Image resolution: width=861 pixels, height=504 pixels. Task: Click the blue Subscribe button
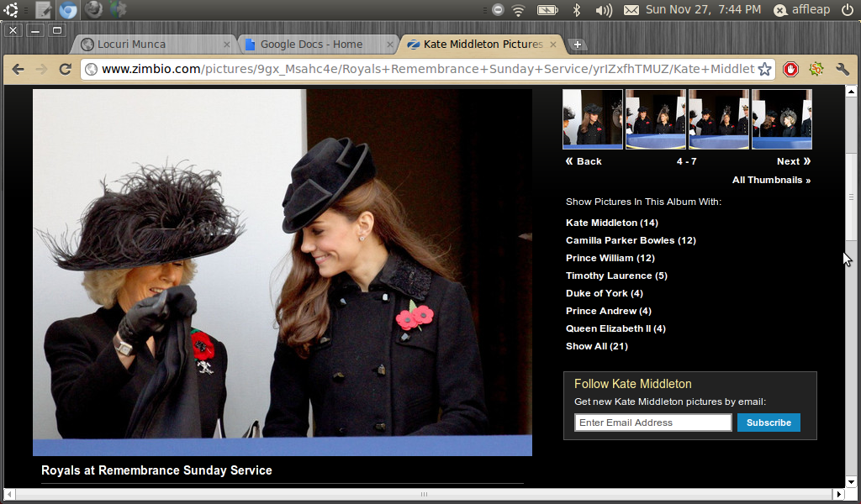click(769, 423)
